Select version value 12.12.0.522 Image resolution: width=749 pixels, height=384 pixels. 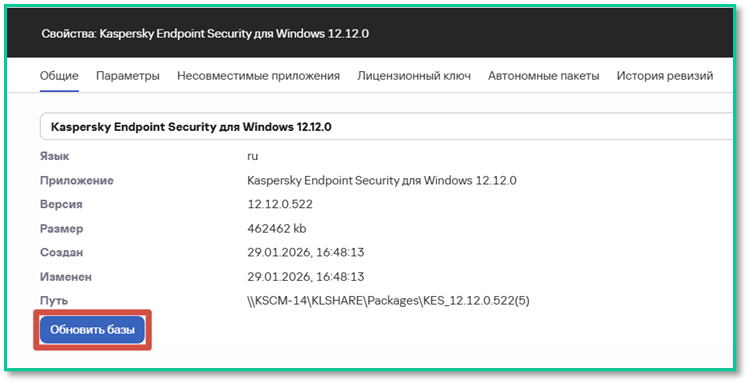280,204
